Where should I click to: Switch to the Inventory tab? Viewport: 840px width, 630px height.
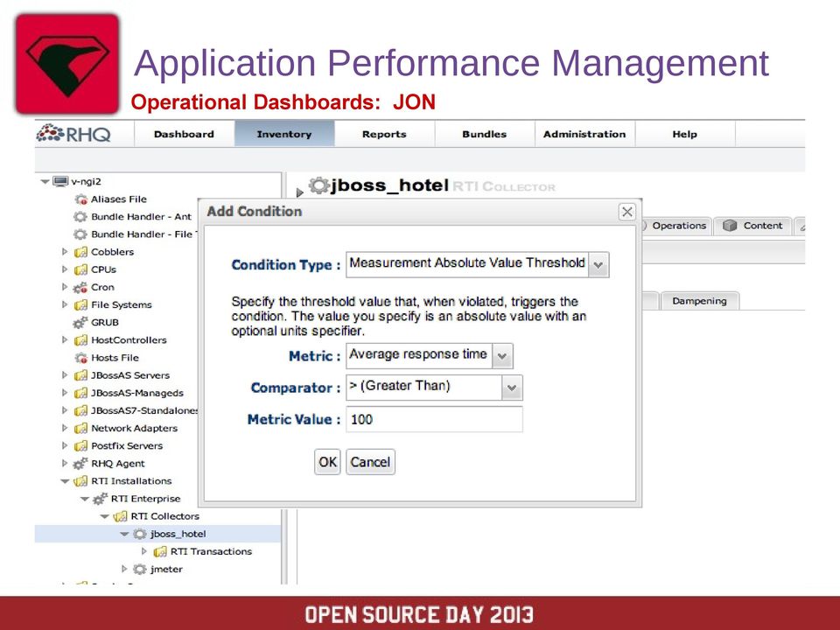coord(283,134)
